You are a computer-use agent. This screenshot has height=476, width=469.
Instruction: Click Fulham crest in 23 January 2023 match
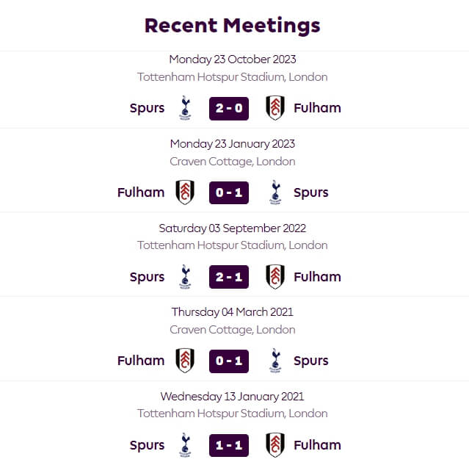pos(185,192)
